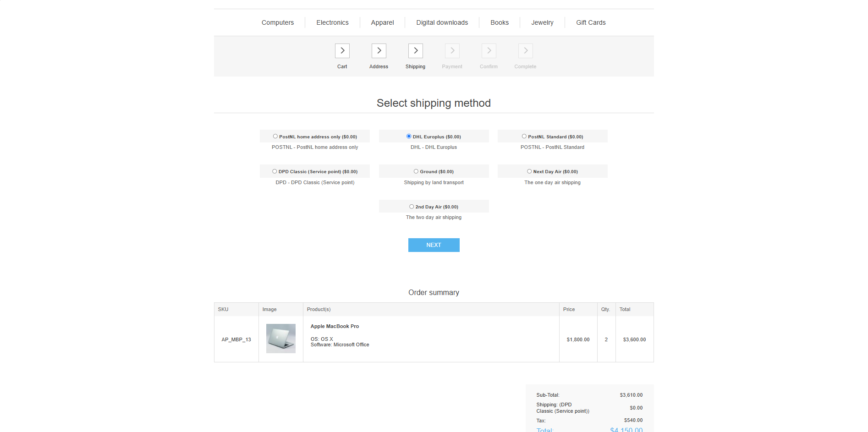This screenshot has height=432, width=868.
Task: Click the Address step label
Action: pos(379,66)
